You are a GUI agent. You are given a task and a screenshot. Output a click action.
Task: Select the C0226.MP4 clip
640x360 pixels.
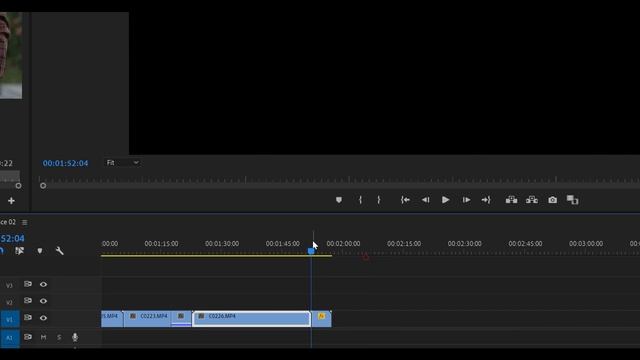[251, 319]
